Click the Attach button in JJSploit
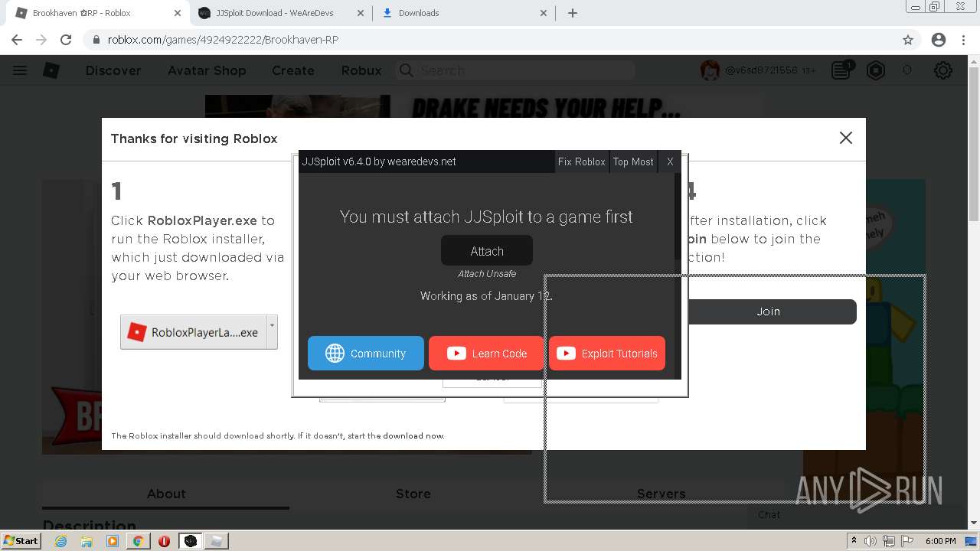The image size is (980, 551). point(487,251)
